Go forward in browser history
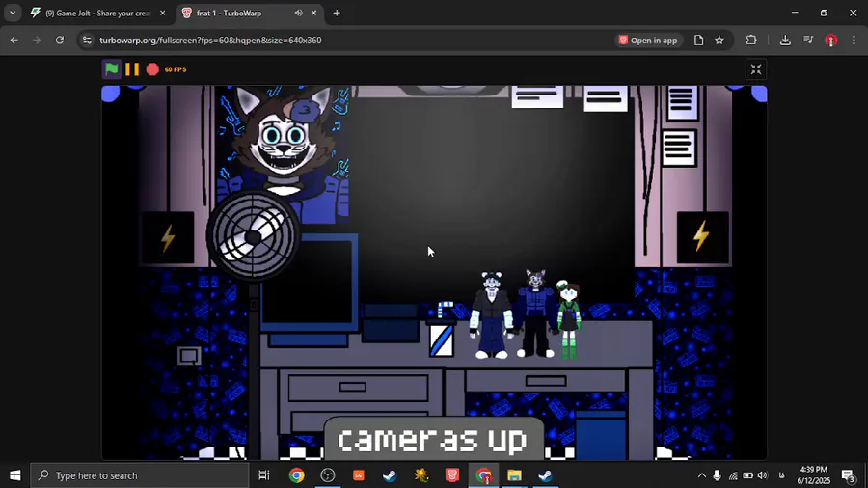This screenshot has width=868, height=488. 37,40
